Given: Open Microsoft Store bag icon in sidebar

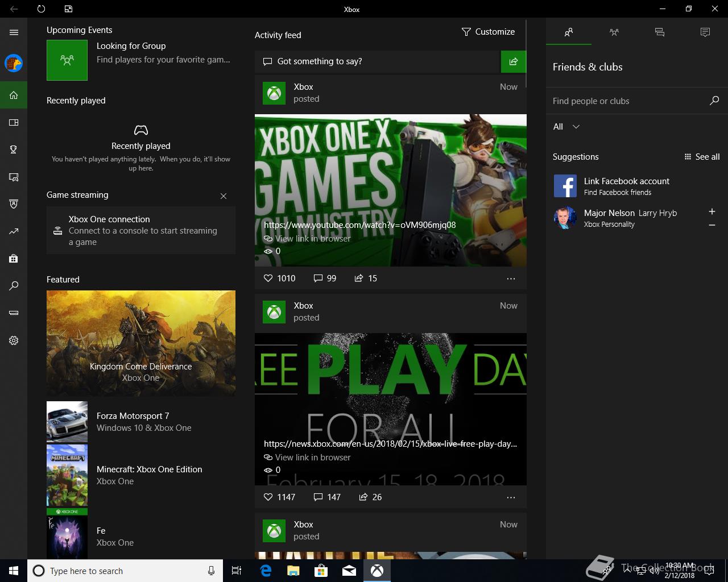Looking at the screenshot, I should click(x=14, y=259).
